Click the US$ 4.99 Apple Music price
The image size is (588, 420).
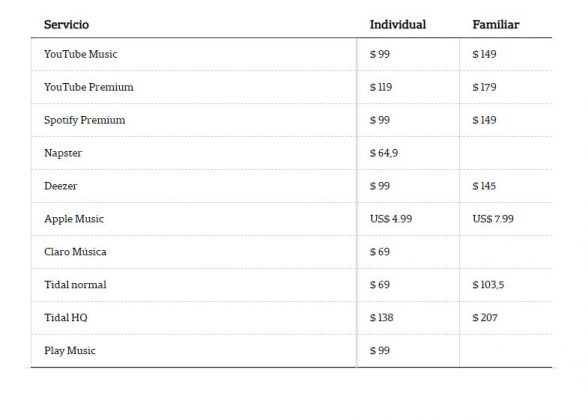(391, 219)
